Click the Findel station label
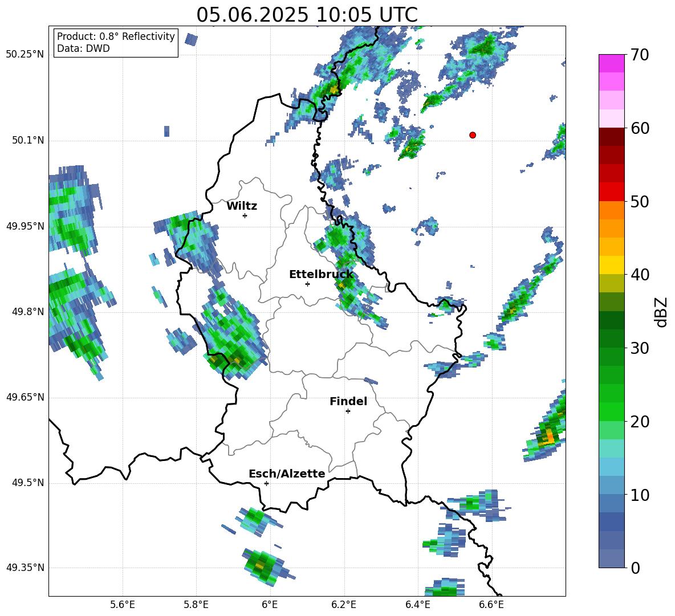This screenshot has width=675, height=616. click(x=348, y=401)
